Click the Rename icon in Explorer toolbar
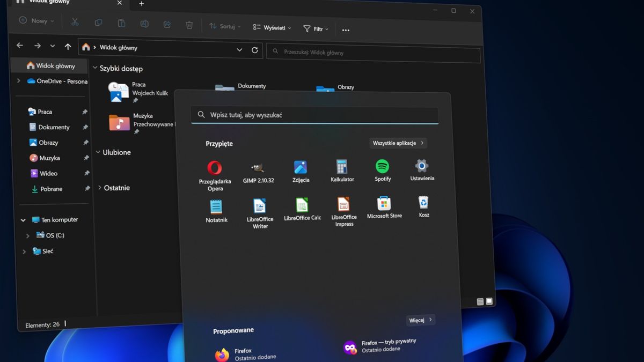 144,24
